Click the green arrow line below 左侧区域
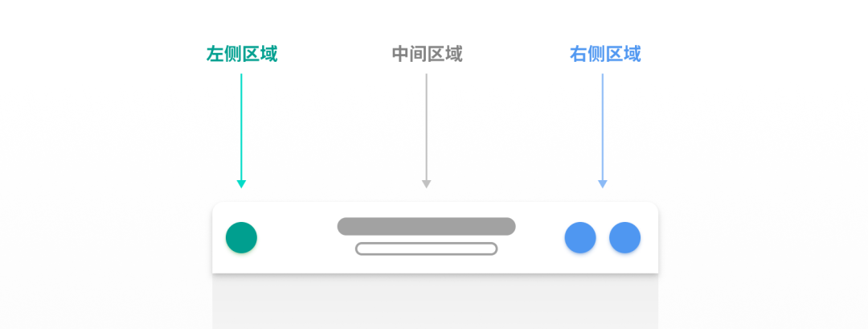 241,127
